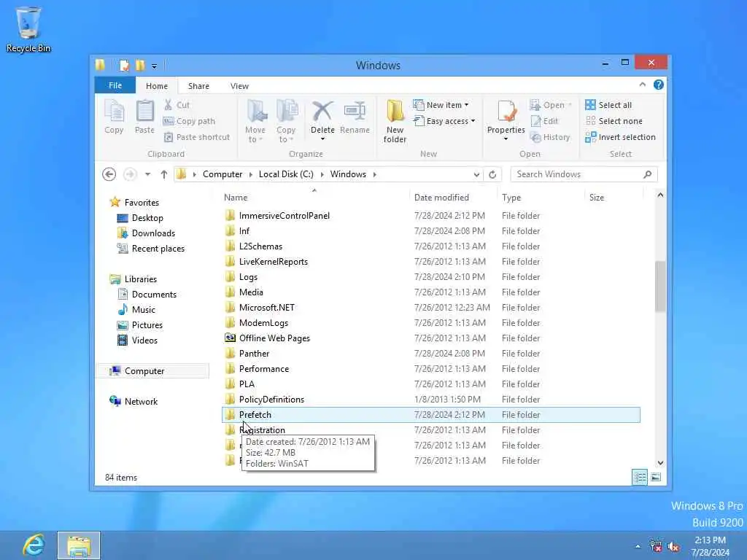Click Computer in the address breadcrumb
The height and width of the screenshot is (560, 747).
(222, 174)
